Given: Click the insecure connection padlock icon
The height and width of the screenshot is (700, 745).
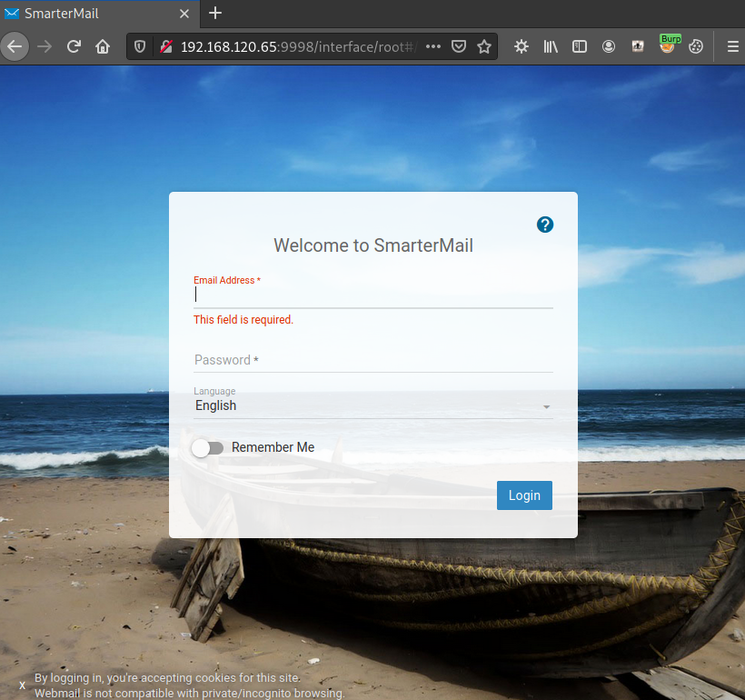Looking at the screenshot, I should pyautogui.click(x=166, y=46).
